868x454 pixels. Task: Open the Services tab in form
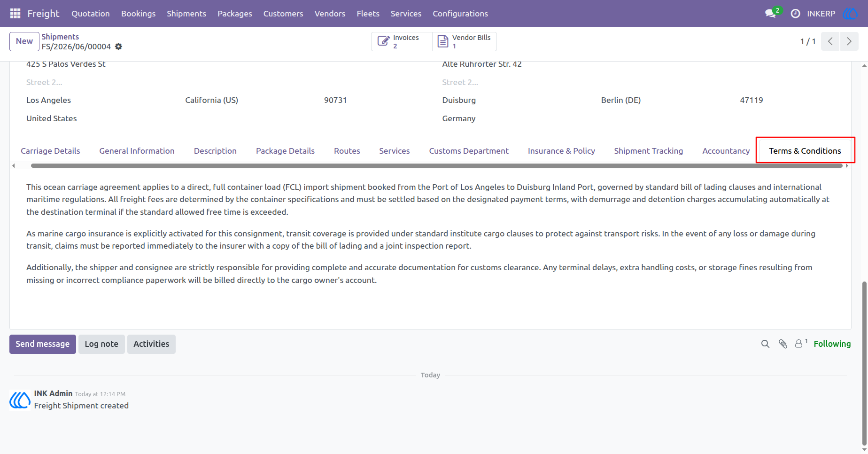395,151
